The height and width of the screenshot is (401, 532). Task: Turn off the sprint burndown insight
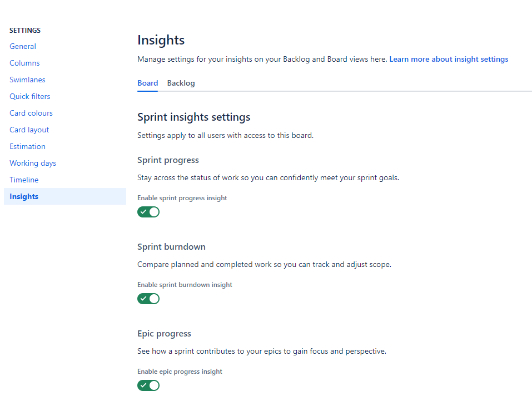[148, 299]
